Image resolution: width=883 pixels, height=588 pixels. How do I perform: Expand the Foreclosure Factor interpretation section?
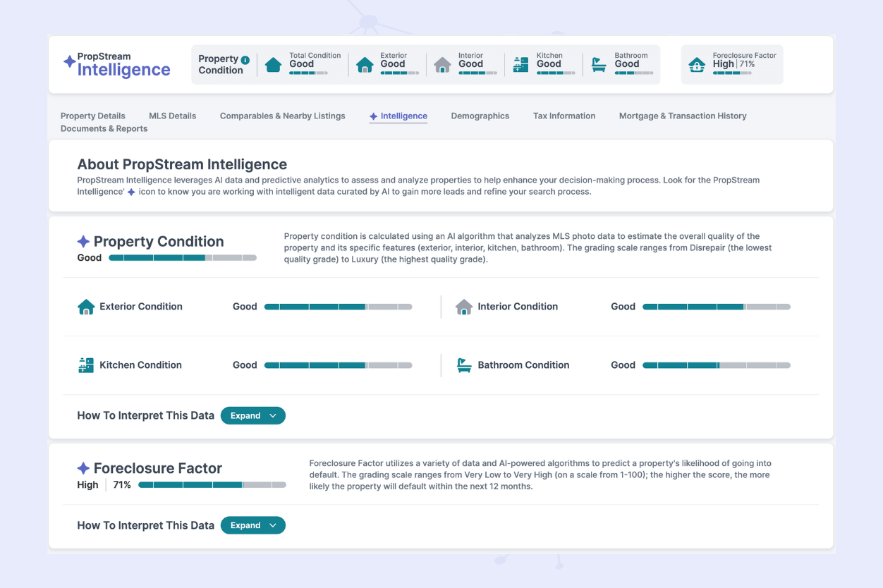[253, 525]
